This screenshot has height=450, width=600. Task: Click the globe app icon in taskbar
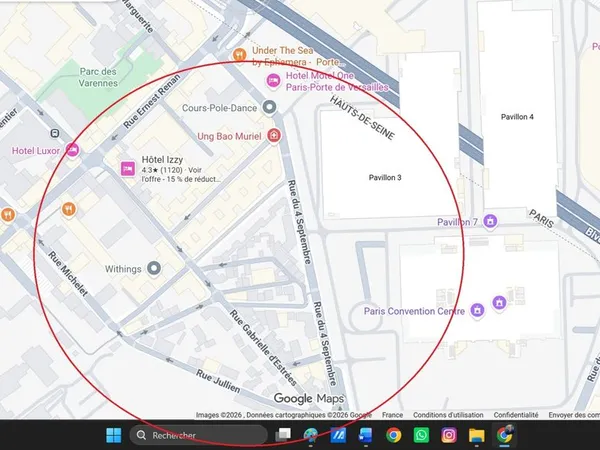pyautogui.click(x=311, y=435)
